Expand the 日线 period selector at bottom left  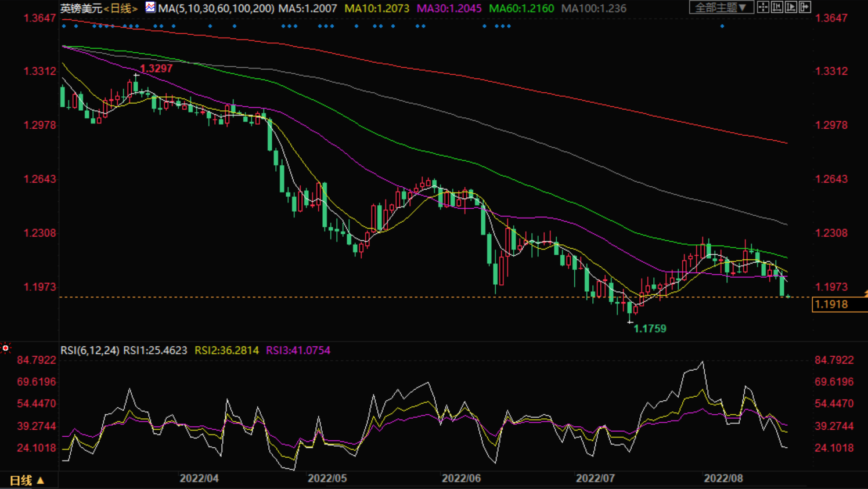point(27,480)
